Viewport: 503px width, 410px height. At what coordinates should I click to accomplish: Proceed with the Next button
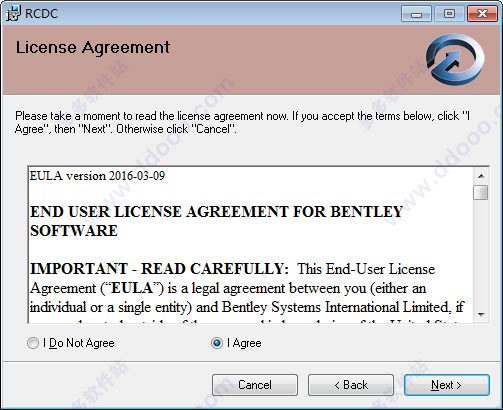click(447, 385)
